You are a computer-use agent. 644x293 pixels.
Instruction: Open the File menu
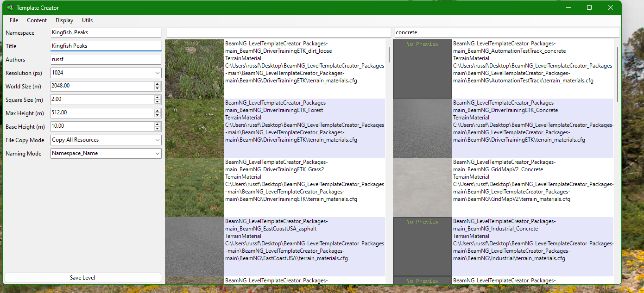pyautogui.click(x=14, y=20)
